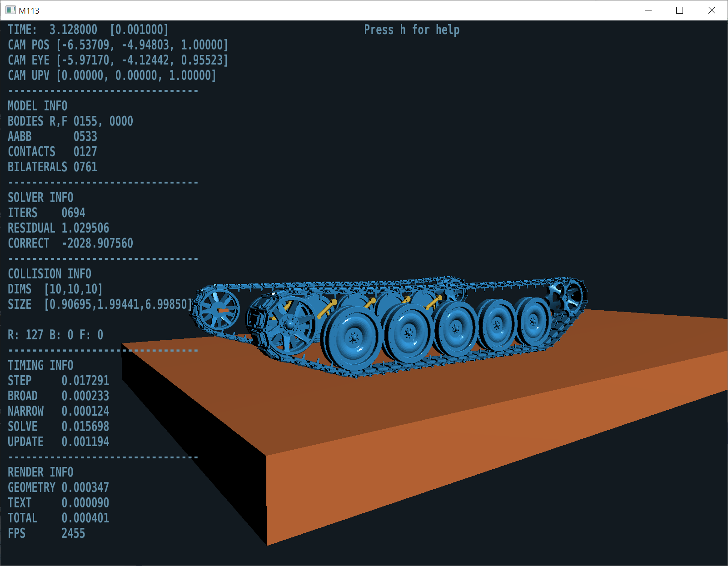728x566 pixels.
Task: Click the TIME 3.128000 readout
Action: point(88,30)
